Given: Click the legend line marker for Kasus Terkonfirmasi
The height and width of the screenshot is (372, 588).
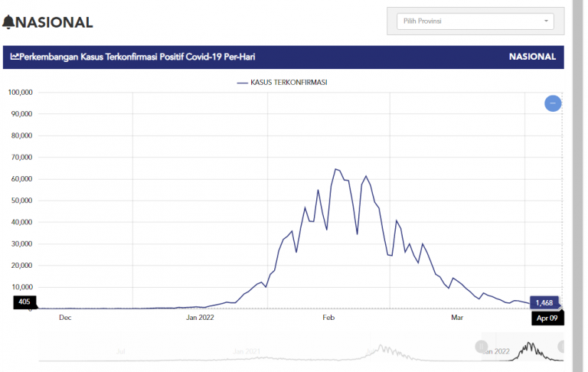Looking at the screenshot, I should tap(243, 82).
